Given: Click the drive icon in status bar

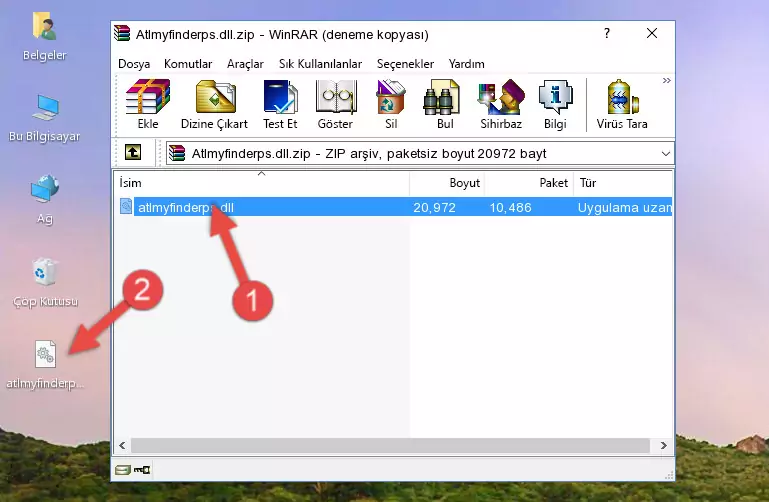Looking at the screenshot, I should [122, 470].
